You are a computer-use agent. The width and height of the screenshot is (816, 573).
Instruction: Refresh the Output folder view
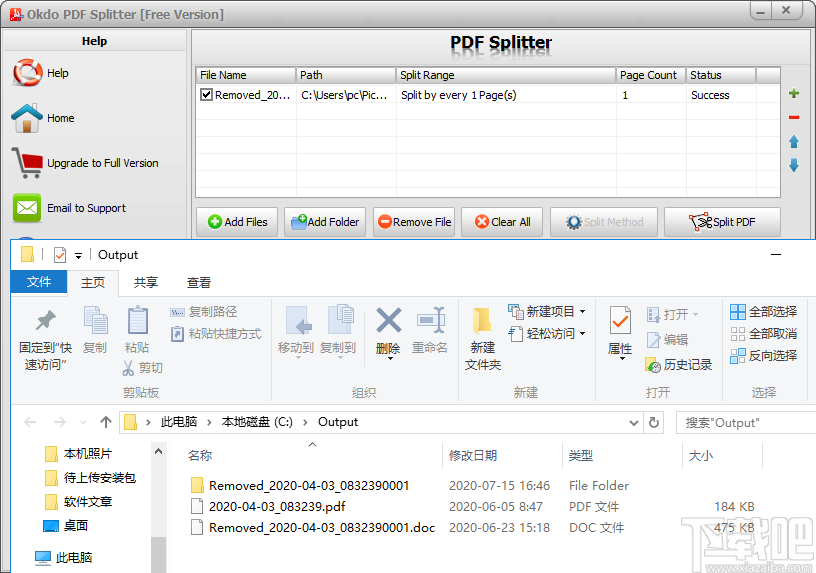click(x=654, y=423)
